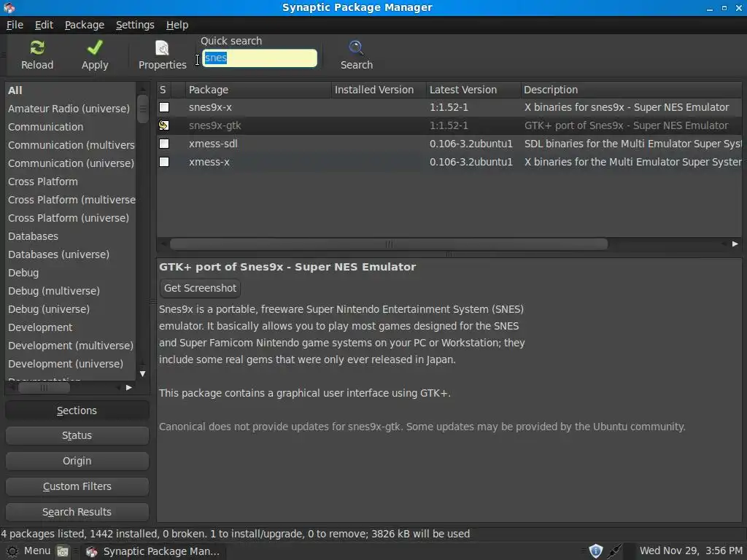This screenshot has height=560, width=747.
Task: Open the File menu
Action: point(15,25)
